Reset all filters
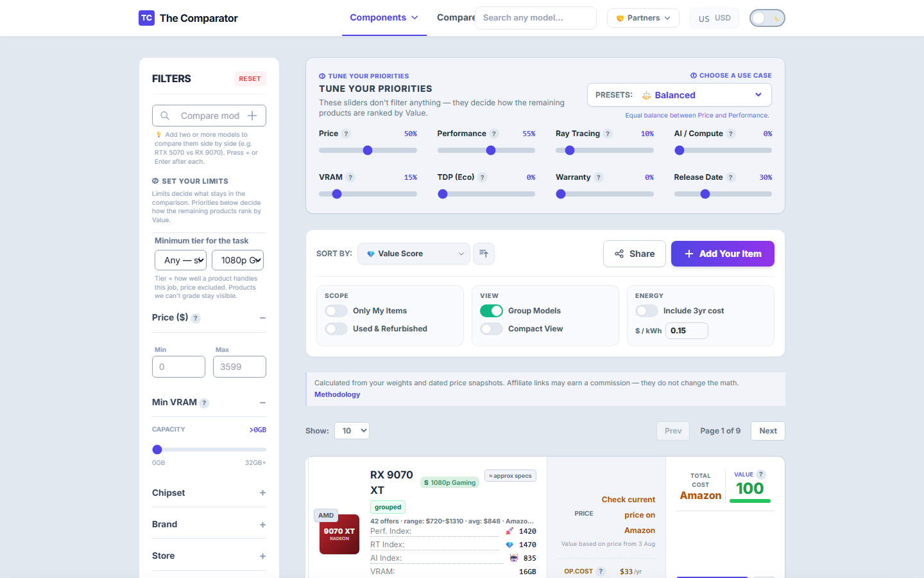Viewport: 924px width, 578px height. (x=250, y=79)
